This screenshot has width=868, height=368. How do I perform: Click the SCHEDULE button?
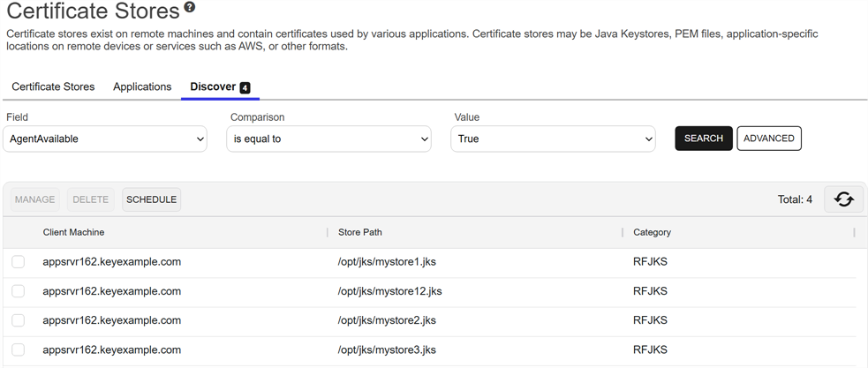click(x=151, y=199)
